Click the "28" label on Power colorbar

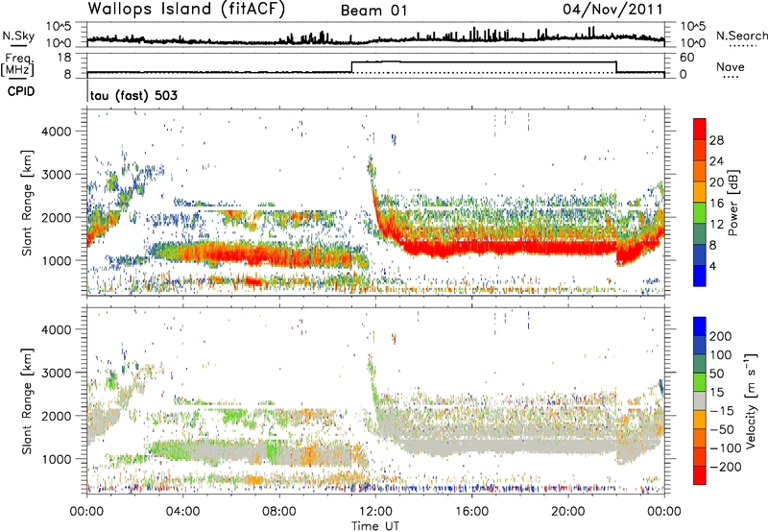(x=716, y=140)
